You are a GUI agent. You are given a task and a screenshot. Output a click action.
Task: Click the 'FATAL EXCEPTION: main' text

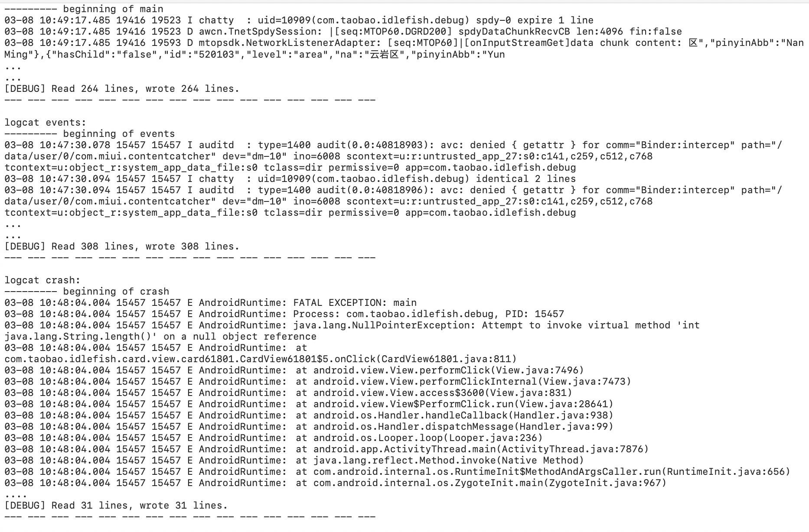click(x=355, y=303)
